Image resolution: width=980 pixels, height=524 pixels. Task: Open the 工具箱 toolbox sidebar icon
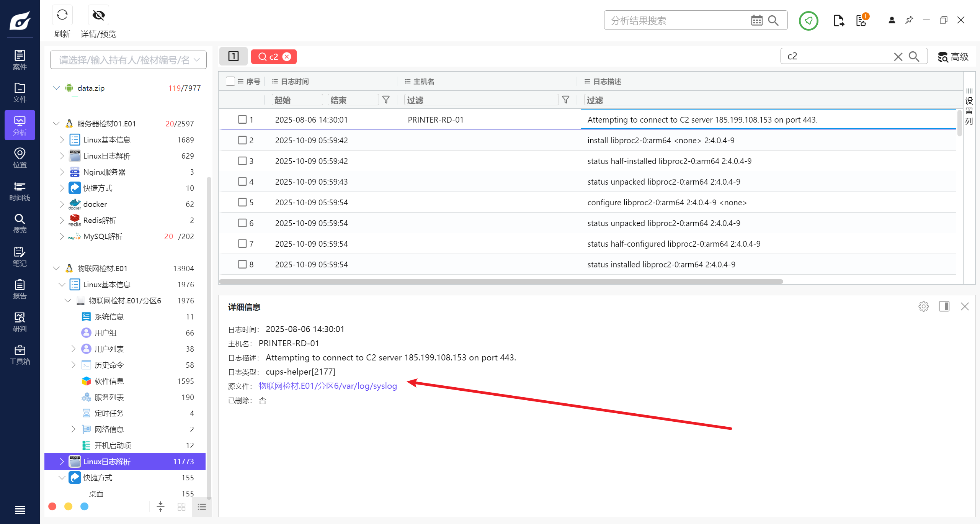(x=20, y=355)
